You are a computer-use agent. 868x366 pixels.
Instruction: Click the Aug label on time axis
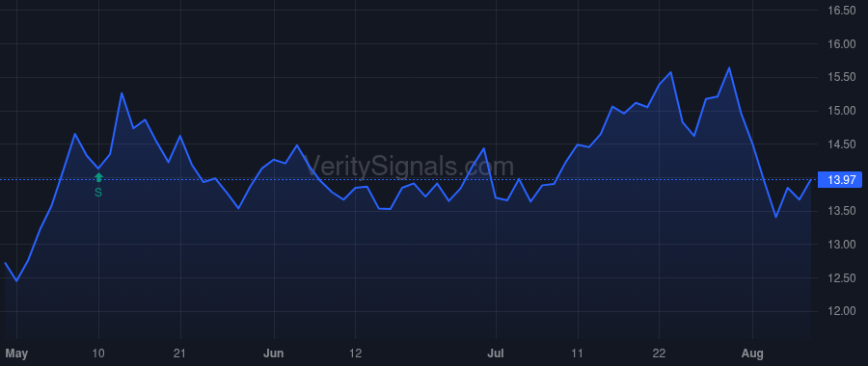point(753,353)
